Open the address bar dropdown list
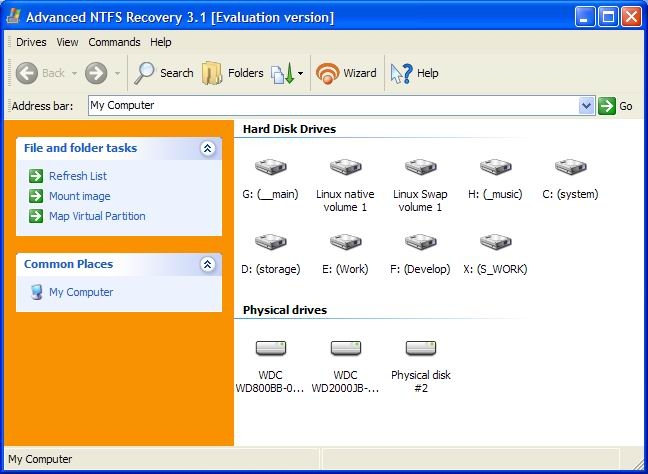The image size is (648, 474). 587,105
